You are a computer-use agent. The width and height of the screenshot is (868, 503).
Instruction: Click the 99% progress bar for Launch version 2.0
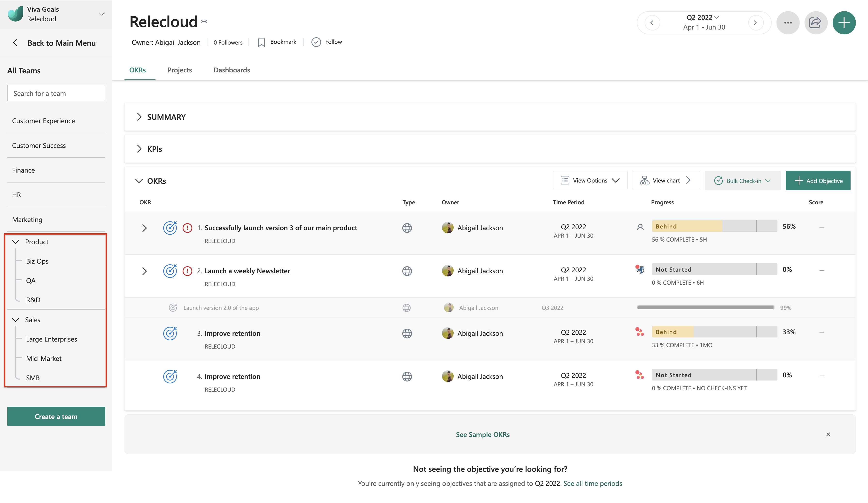[x=706, y=307]
